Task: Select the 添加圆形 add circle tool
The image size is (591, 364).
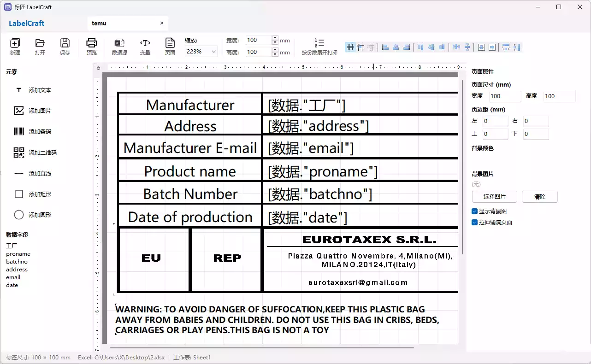Action: 33,215
